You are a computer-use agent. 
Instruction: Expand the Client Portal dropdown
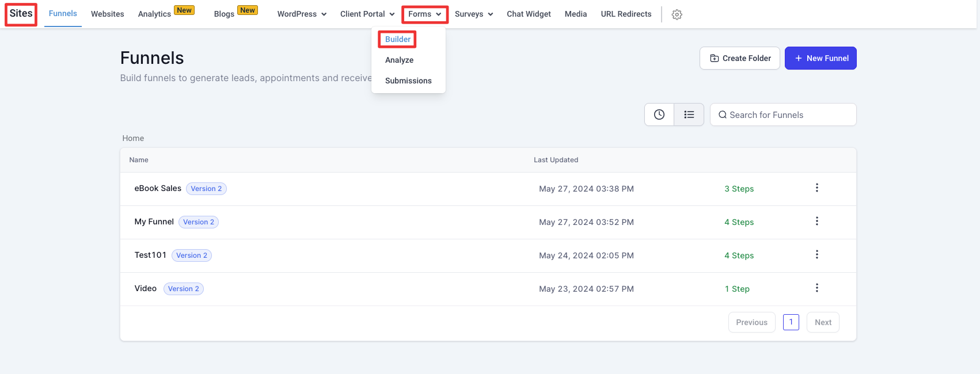point(367,14)
